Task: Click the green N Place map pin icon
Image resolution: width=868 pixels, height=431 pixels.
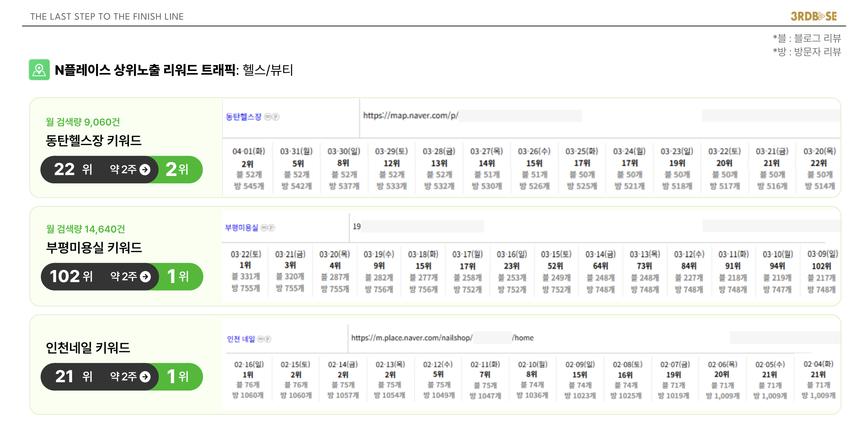Action: 39,70
